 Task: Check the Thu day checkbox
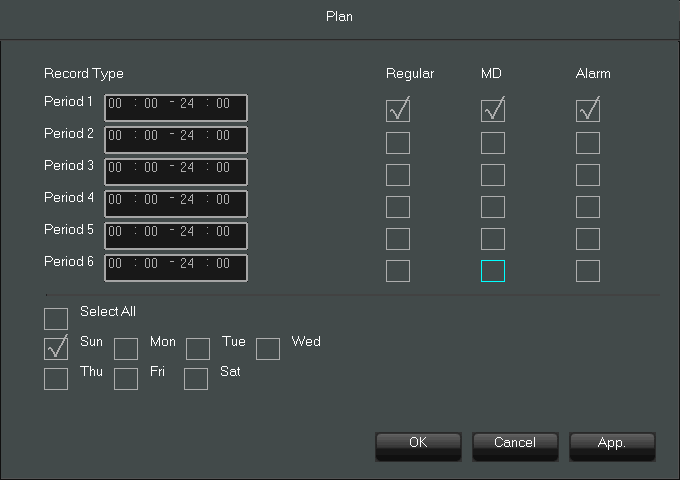(x=56, y=379)
